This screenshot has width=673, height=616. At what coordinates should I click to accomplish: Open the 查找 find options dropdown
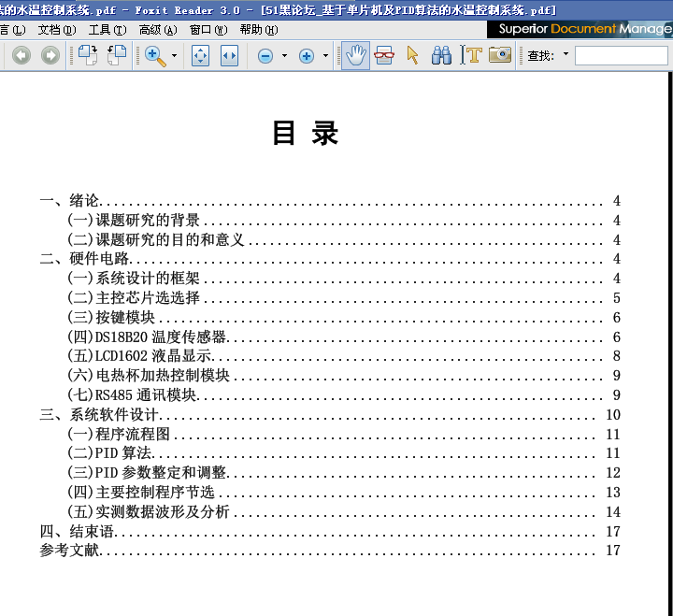click(x=566, y=54)
